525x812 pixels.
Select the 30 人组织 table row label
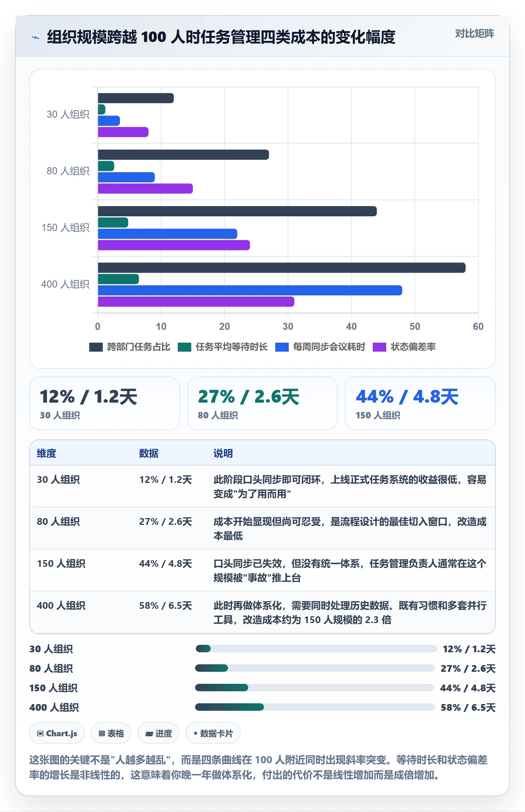click(x=58, y=479)
